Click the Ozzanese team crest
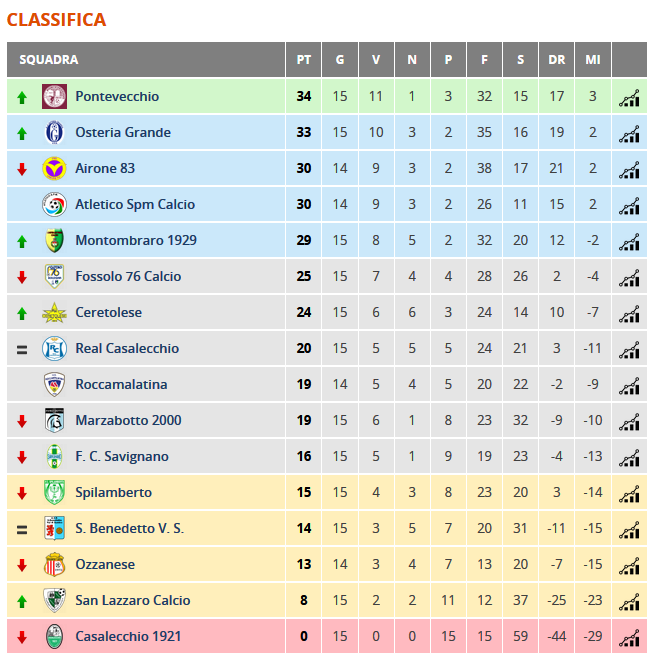660x665 pixels. pyautogui.click(x=54, y=564)
